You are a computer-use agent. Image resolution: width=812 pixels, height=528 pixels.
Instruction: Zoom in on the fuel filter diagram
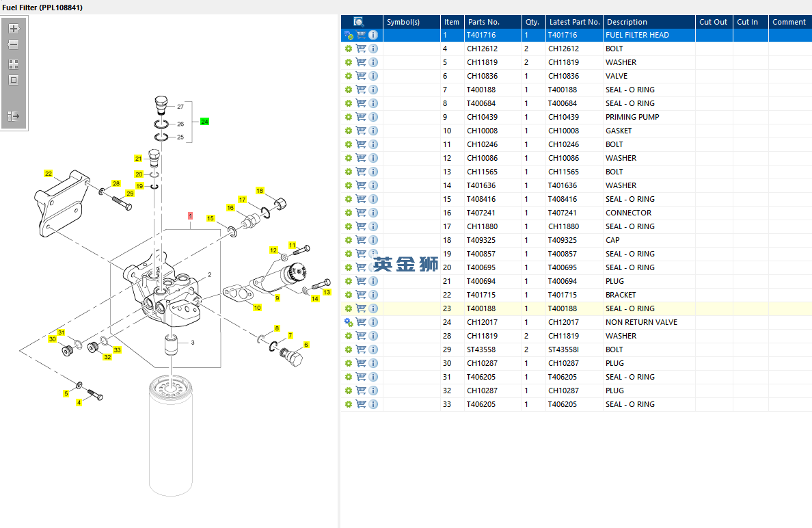pyautogui.click(x=14, y=29)
